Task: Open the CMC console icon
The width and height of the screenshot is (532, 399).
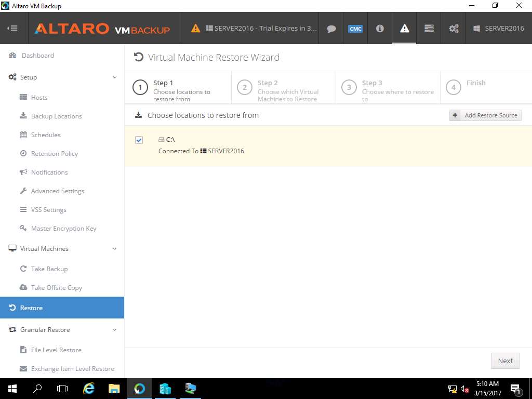Action: (355, 29)
